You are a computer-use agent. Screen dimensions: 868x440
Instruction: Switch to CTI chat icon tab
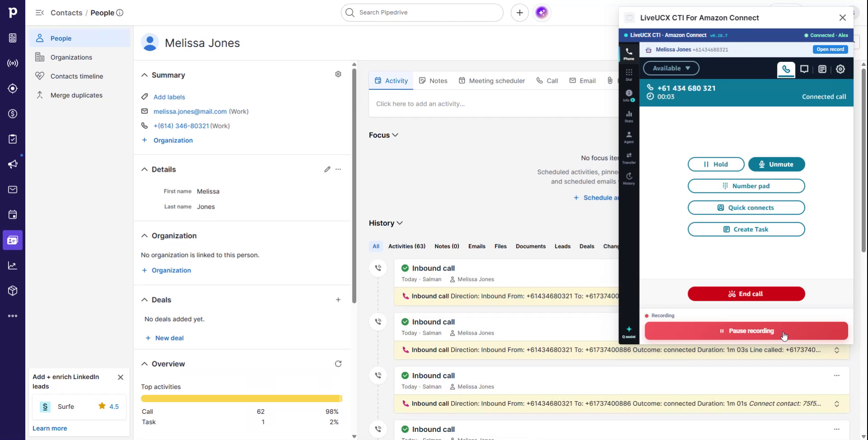804,69
